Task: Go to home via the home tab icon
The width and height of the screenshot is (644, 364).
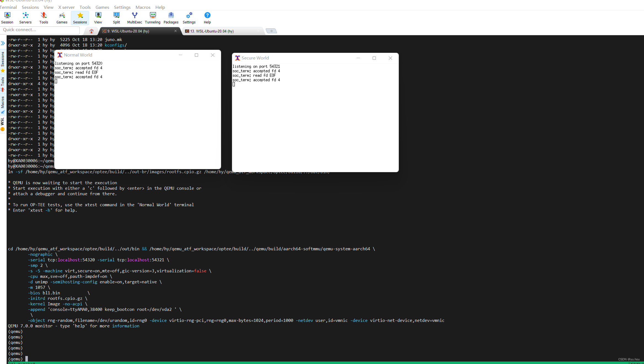Action: pyautogui.click(x=91, y=31)
